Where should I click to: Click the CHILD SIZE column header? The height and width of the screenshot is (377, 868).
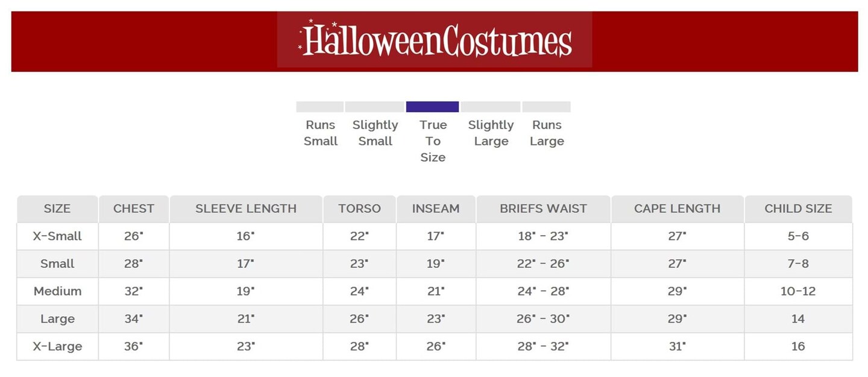(798, 209)
